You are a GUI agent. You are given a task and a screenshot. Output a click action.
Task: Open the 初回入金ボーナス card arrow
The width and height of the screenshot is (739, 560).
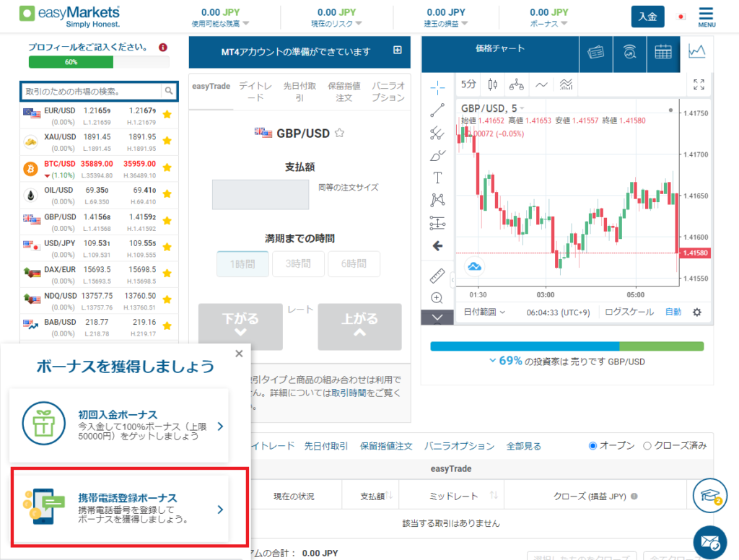220,426
